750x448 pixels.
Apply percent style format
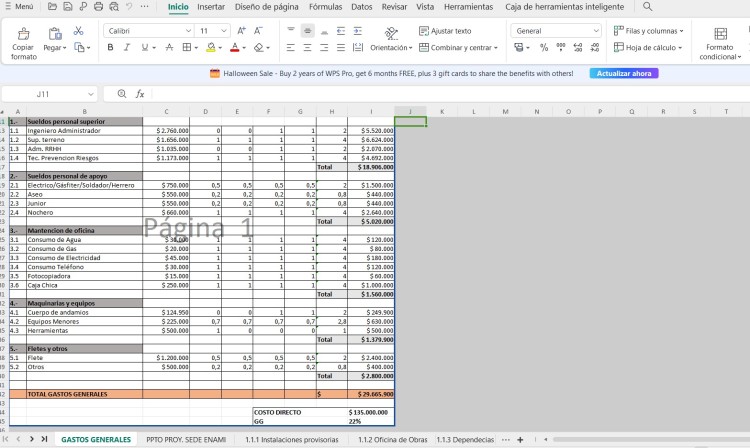click(x=544, y=47)
